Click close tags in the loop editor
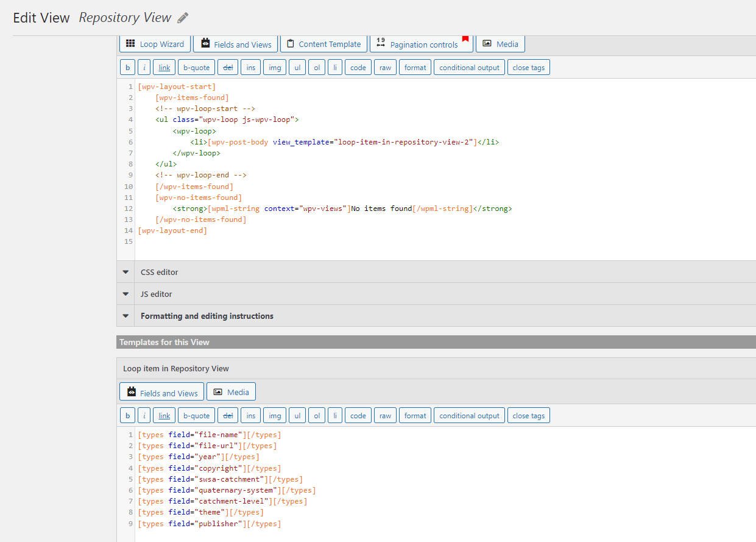 pos(529,68)
